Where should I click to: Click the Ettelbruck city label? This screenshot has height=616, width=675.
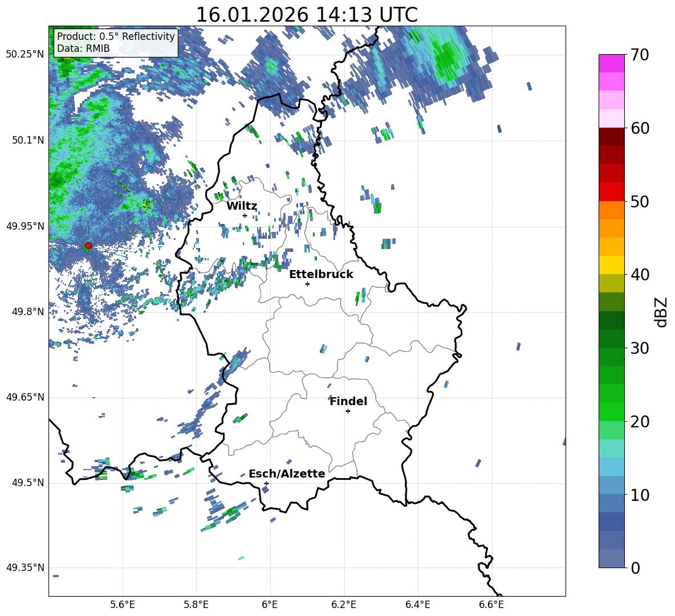(x=321, y=275)
